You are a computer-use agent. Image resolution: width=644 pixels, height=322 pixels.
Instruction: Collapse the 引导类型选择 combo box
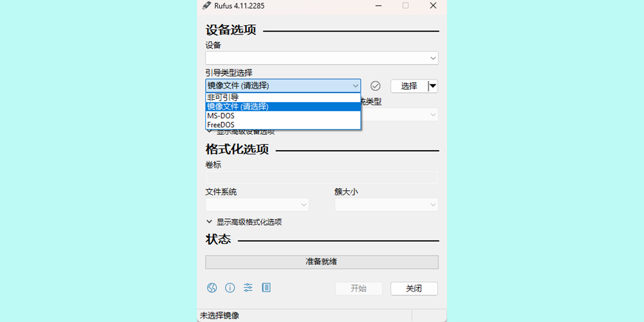pyautogui.click(x=283, y=86)
